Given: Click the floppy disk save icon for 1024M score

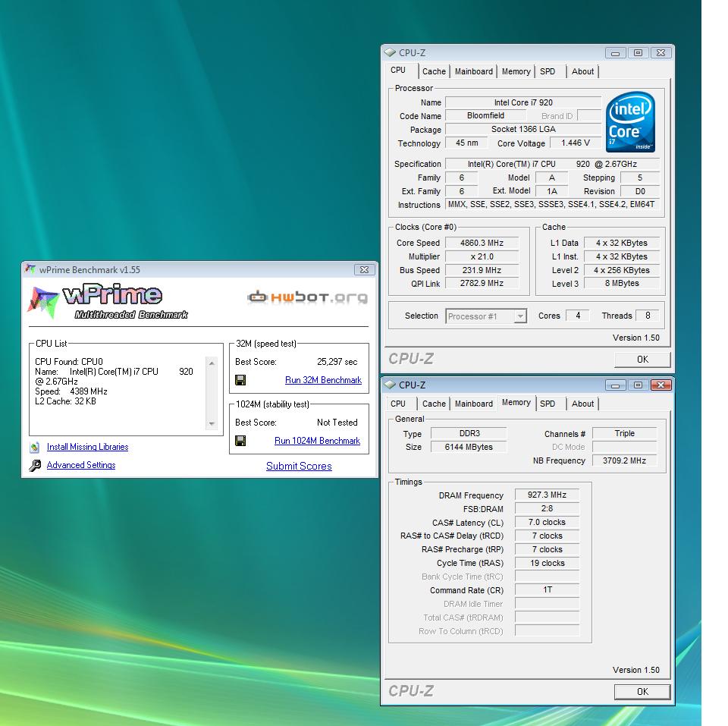Looking at the screenshot, I should pyautogui.click(x=240, y=440).
